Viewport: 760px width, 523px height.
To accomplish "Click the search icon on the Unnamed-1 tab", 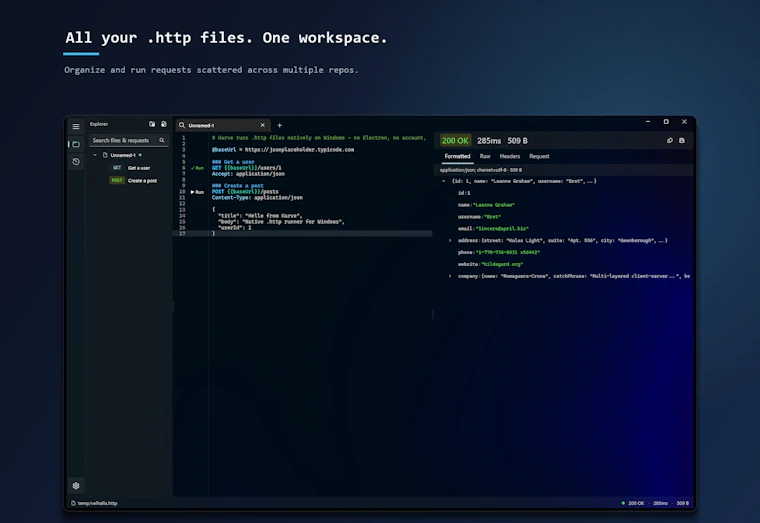I will [x=182, y=125].
